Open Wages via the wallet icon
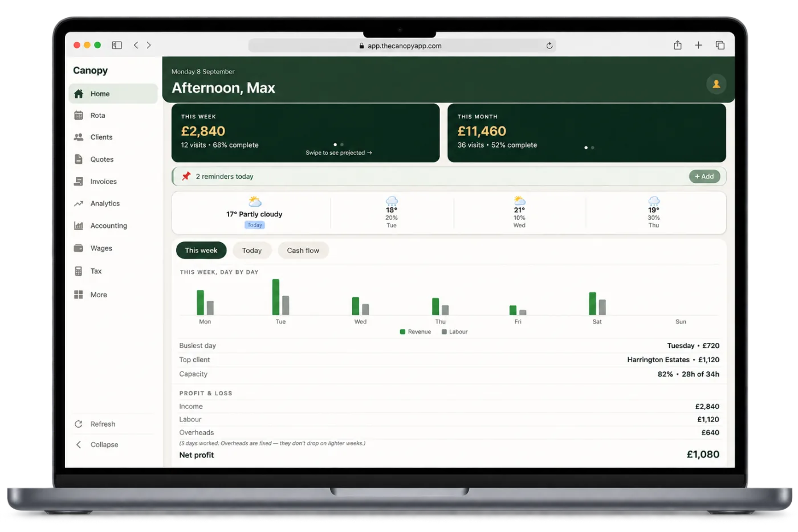Screen dimensions: 798x532 79,248
